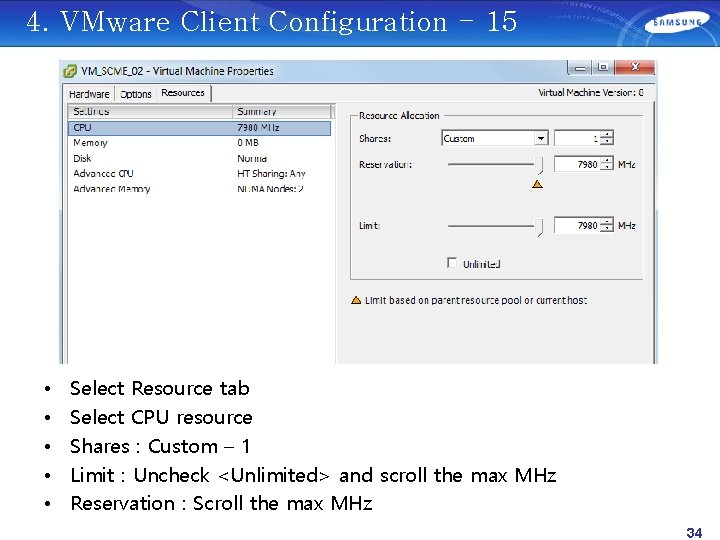Click the Limit MHz input field
Screen dimensions: 720x540
pos(577,225)
